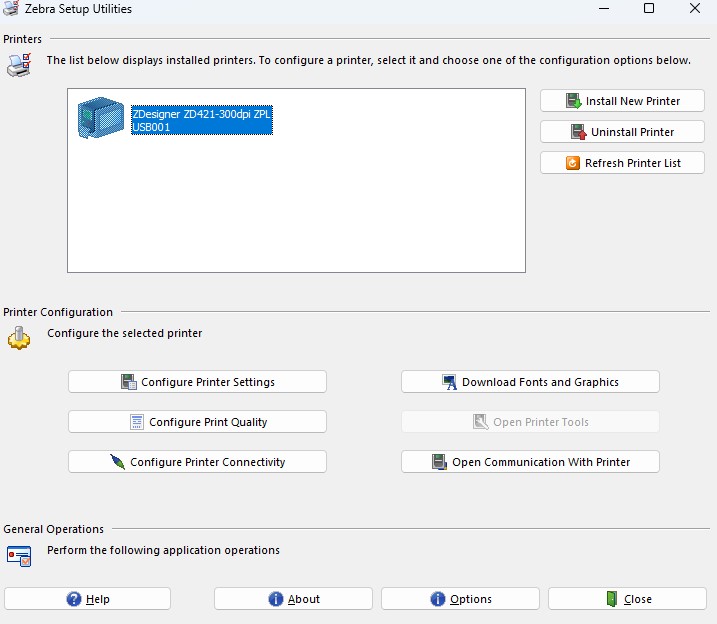Screen dimensions: 717x624
Task: Click the General Operations section icon
Action: pyautogui.click(x=19, y=556)
